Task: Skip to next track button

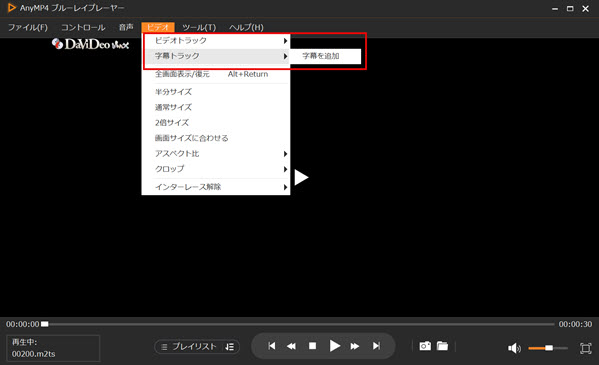Action: [376, 346]
